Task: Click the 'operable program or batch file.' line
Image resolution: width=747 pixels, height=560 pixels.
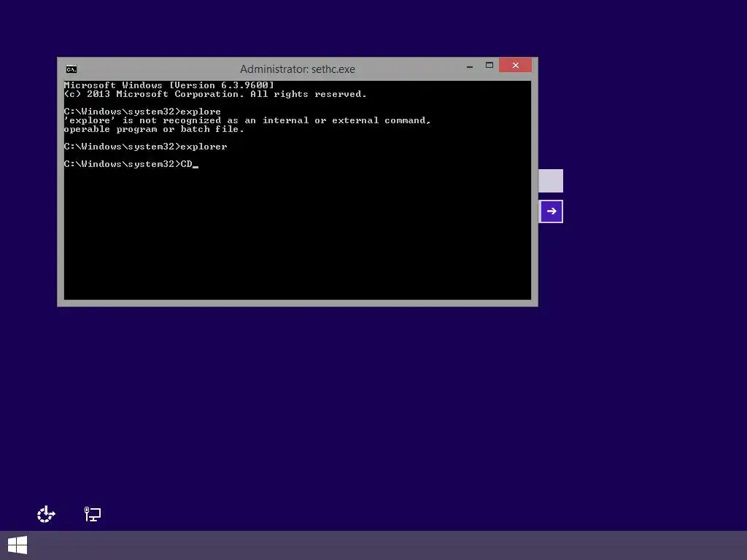Action: 154,129
